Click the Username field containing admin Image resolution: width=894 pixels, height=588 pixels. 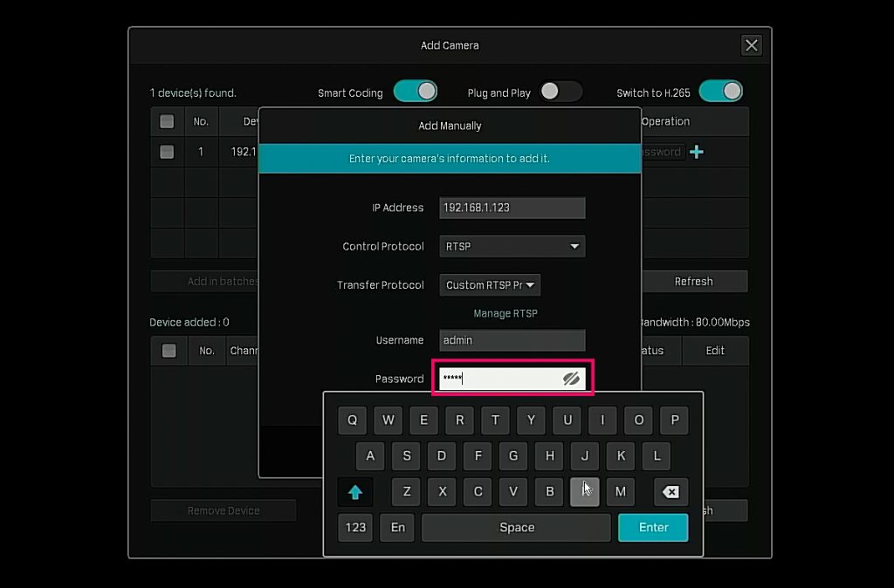(512, 340)
